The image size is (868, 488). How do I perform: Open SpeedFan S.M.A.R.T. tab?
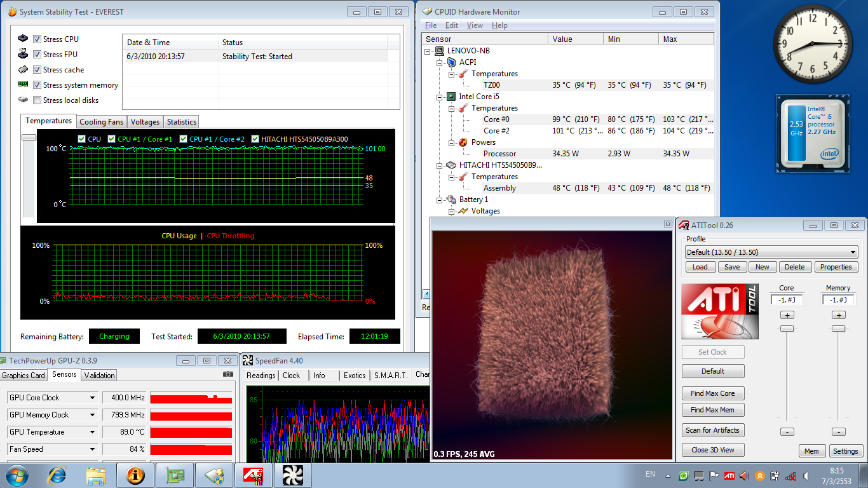click(391, 376)
